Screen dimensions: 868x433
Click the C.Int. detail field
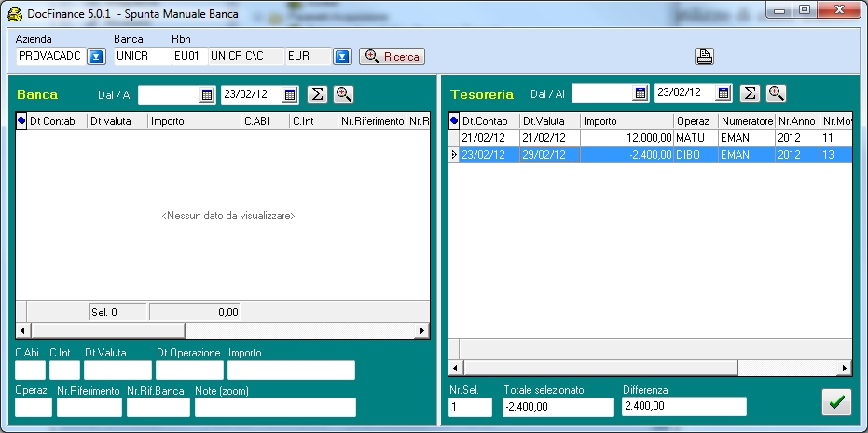click(x=64, y=370)
